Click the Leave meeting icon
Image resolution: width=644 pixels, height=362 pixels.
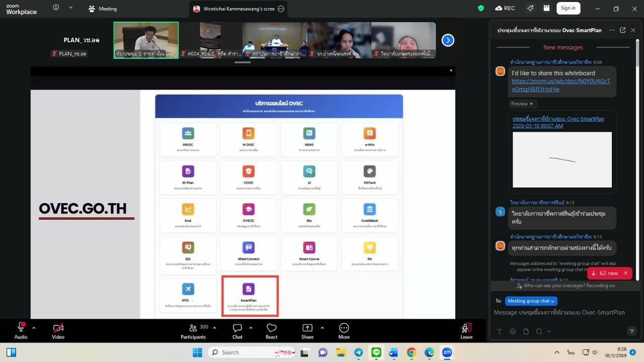tap(466, 330)
